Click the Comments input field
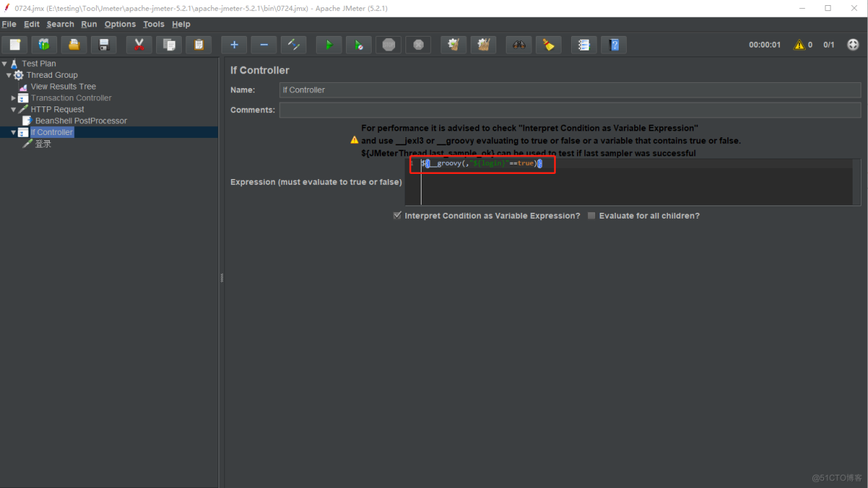 click(x=570, y=110)
